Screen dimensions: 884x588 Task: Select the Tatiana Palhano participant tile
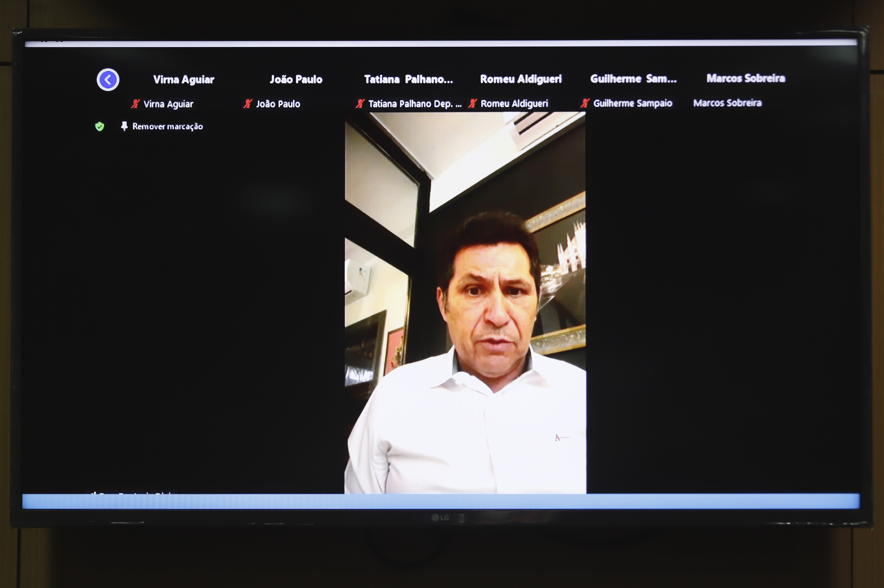coord(408,79)
